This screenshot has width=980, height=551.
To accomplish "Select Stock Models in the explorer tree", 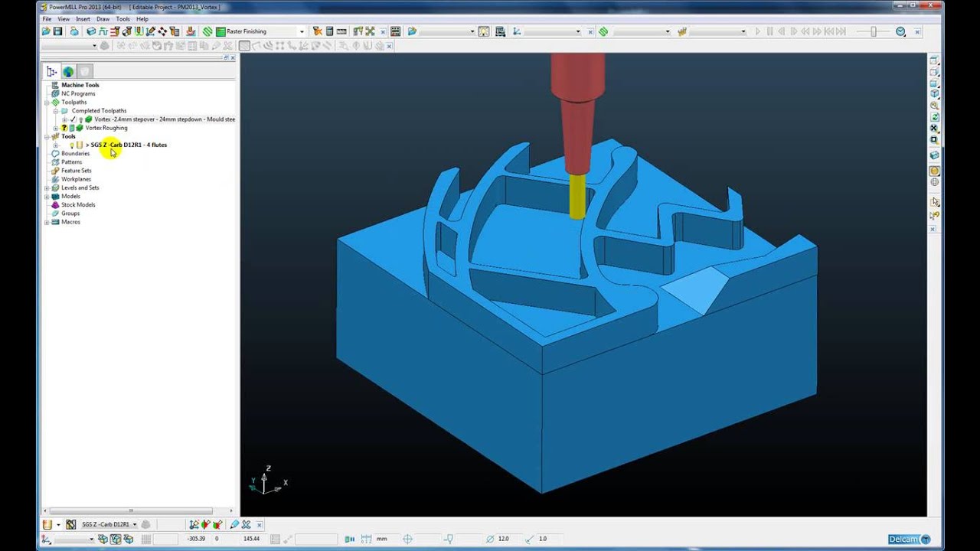I will tap(78, 205).
